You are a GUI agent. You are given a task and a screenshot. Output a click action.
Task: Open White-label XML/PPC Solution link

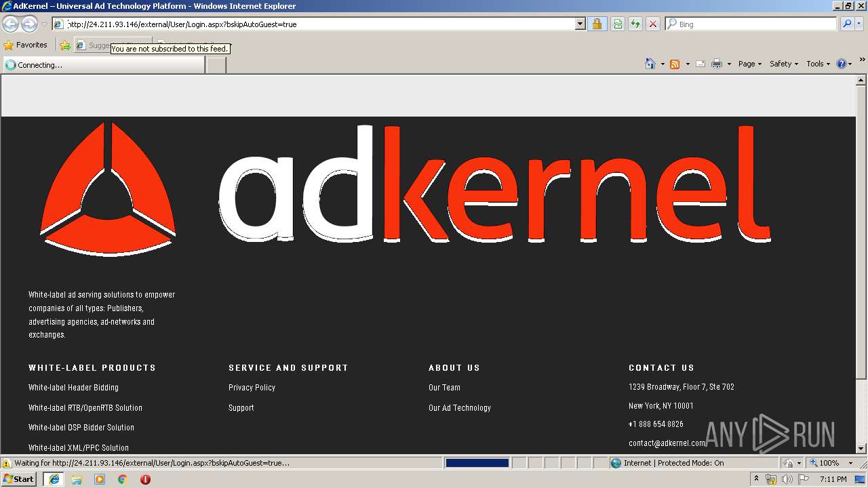[79, 448]
